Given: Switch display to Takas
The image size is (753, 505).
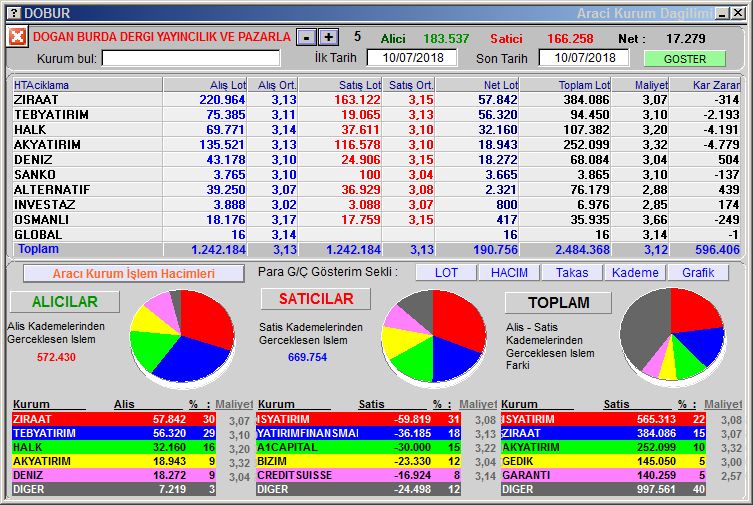Looking at the screenshot, I should click(x=572, y=273).
